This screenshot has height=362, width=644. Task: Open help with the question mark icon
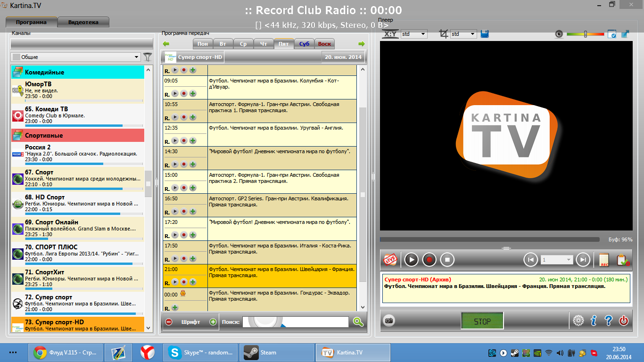(609, 321)
